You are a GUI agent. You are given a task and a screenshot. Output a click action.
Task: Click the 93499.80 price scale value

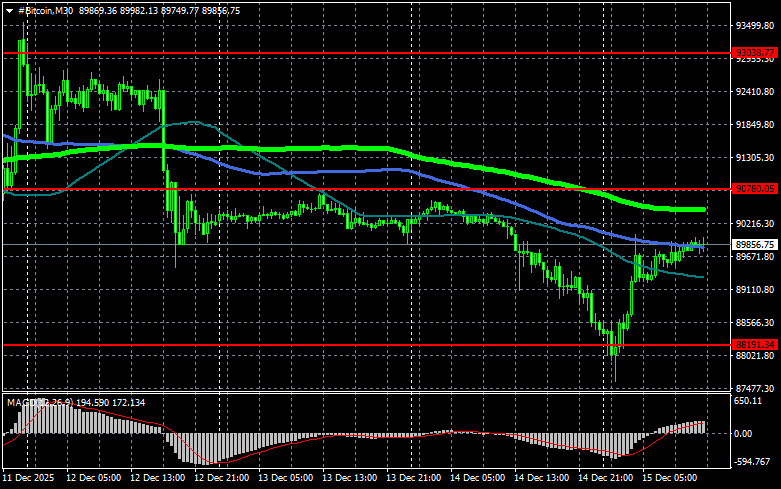(x=754, y=26)
